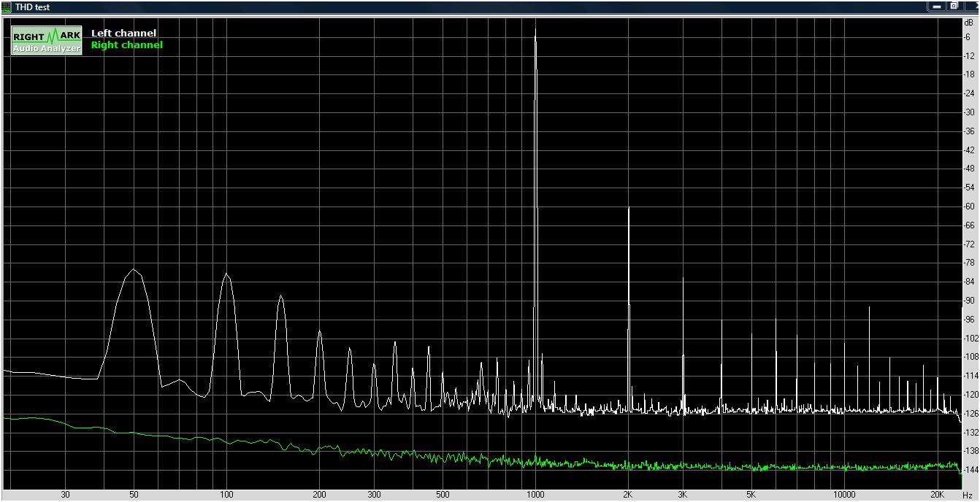Viewport: 980px width, 502px height.
Task: Minimize the THD test window
Action: coord(936,6)
